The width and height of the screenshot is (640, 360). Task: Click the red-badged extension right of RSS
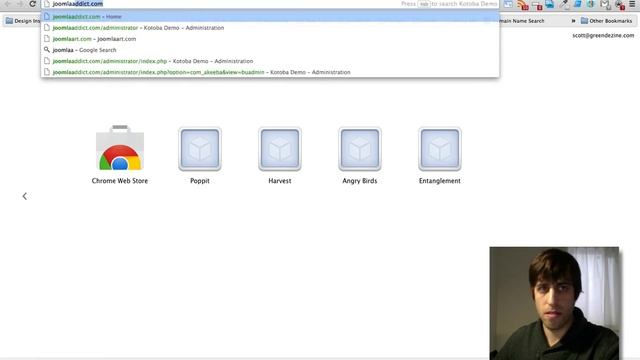(x=537, y=5)
